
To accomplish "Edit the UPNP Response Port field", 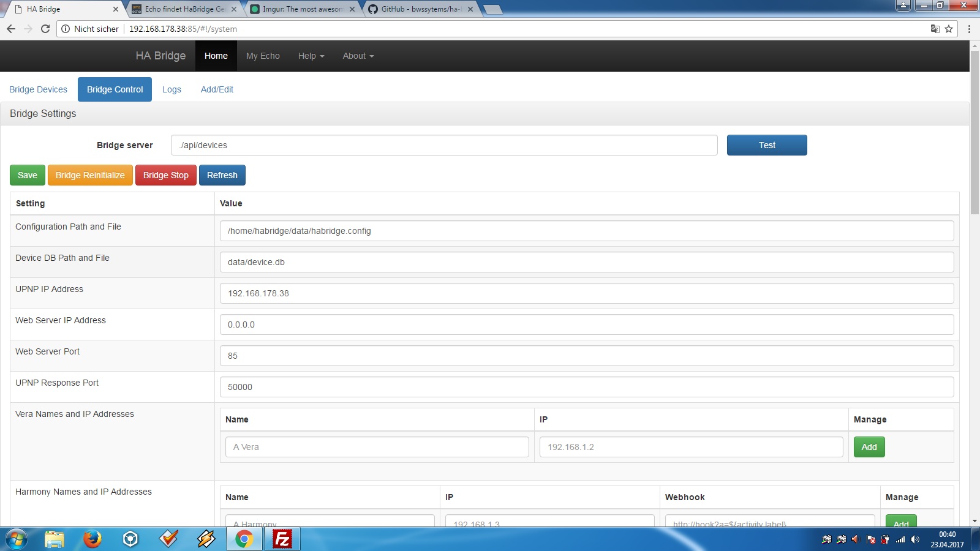I will click(587, 387).
